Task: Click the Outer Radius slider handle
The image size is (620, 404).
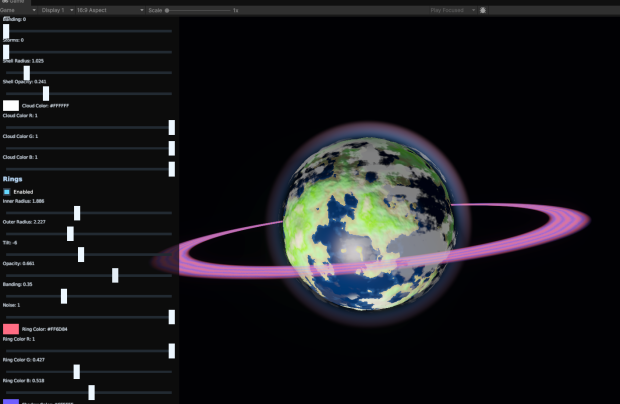Action: point(70,234)
